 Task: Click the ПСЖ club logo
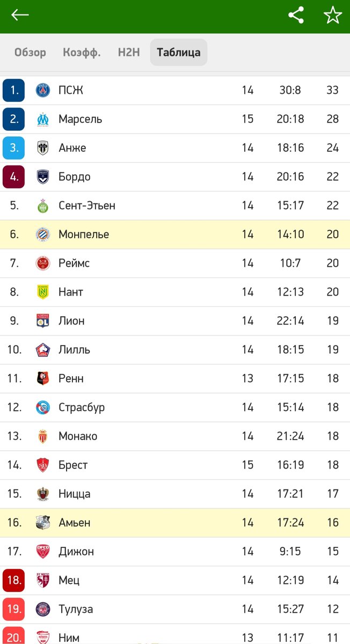click(43, 90)
